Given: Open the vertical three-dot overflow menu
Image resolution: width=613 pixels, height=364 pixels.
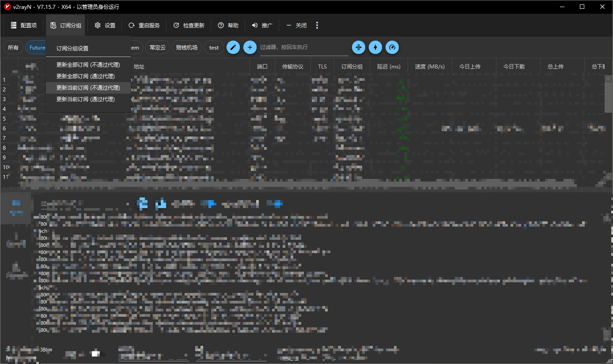Looking at the screenshot, I should click(x=317, y=25).
